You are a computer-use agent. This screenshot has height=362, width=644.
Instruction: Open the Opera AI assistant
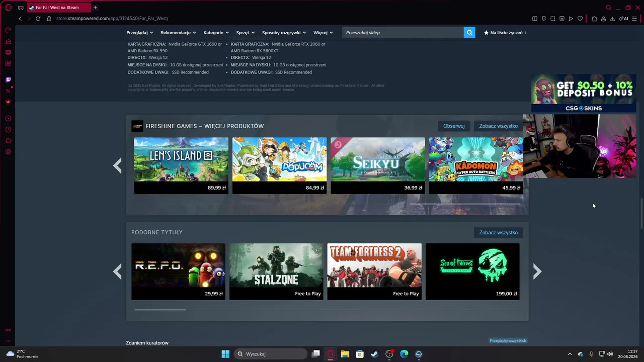pyautogui.click(x=624, y=19)
